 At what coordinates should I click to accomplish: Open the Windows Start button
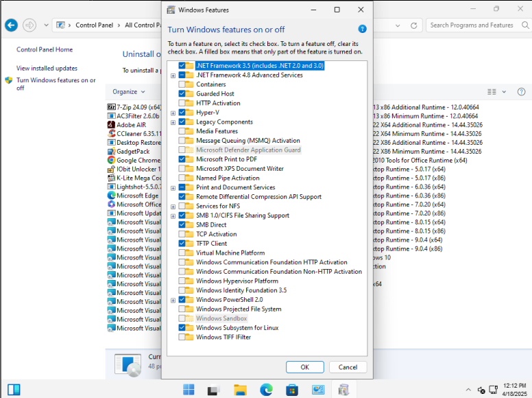pyautogui.click(x=189, y=390)
